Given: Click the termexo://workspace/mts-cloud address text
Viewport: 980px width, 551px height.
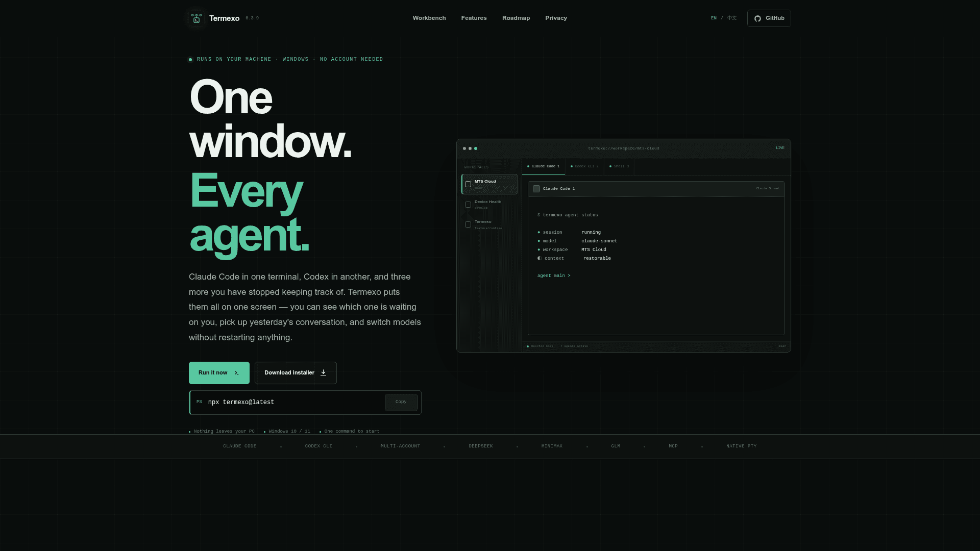Looking at the screenshot, I should [624, 148].
